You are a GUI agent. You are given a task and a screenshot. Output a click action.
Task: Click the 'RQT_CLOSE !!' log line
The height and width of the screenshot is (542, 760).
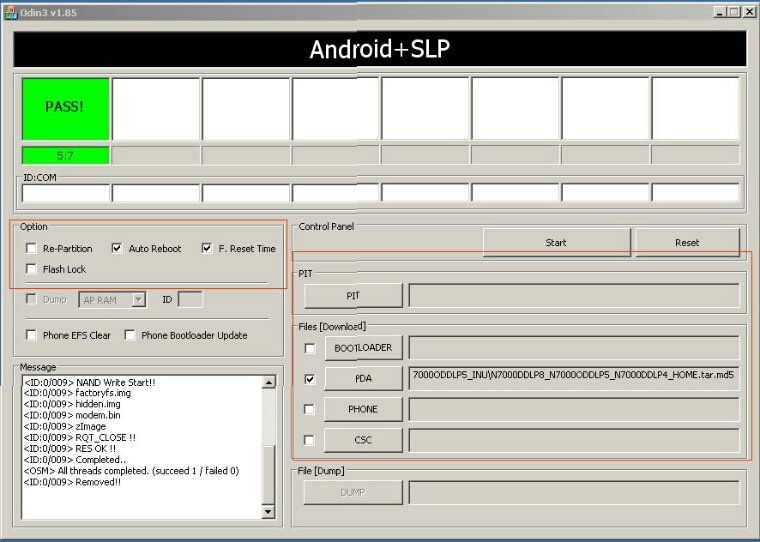pyautogui.click(x=79, y=438)
